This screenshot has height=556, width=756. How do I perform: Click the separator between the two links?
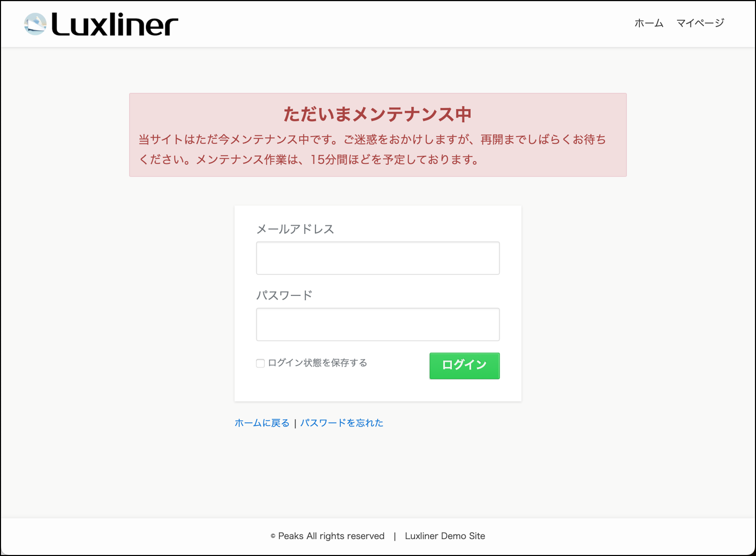(295, 423)
